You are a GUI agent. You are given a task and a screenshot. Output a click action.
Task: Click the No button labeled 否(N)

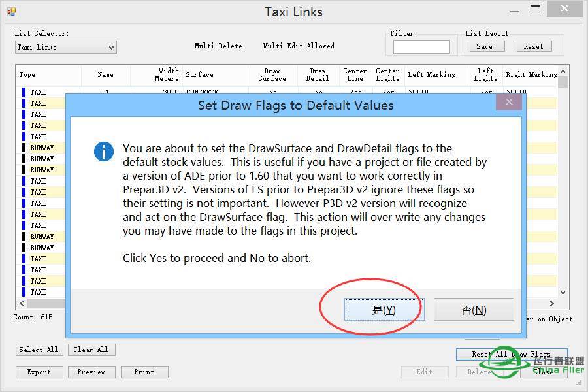[x=474, y=310]
